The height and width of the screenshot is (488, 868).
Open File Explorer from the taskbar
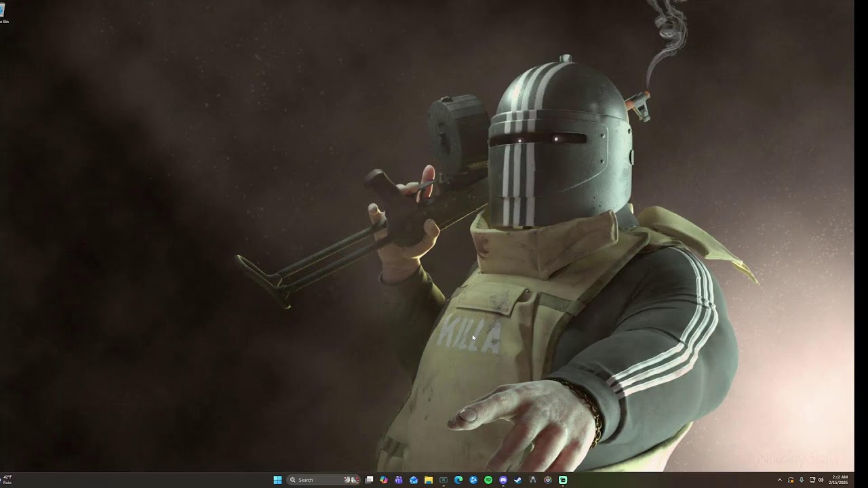coord(429,480)
